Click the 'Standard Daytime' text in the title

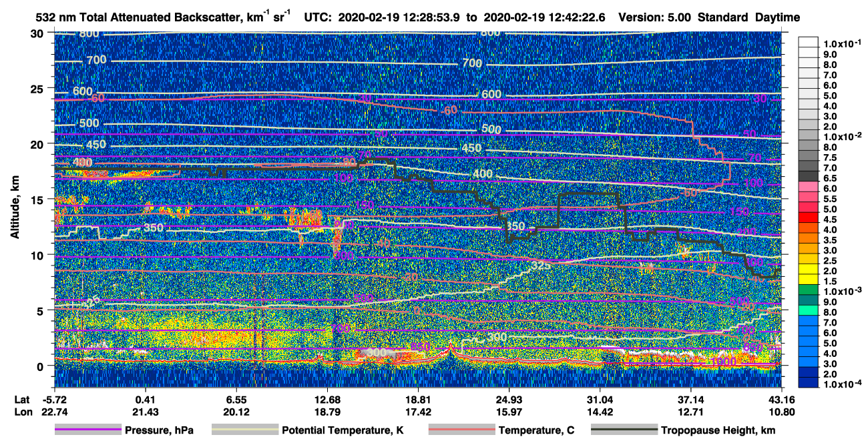click(749, 18)
